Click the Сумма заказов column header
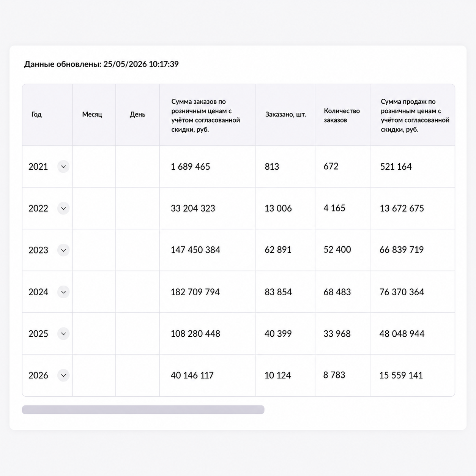The image size is (476, 476). coord(206,115)
